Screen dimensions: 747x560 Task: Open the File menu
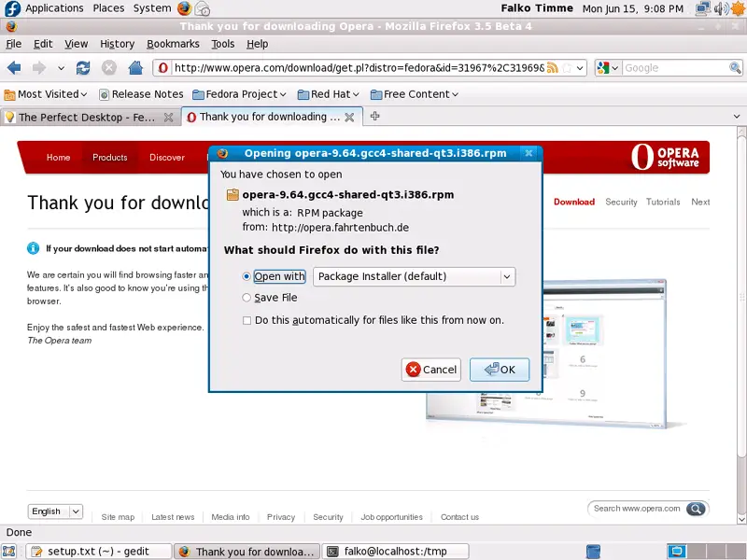(x=13, y=44)
